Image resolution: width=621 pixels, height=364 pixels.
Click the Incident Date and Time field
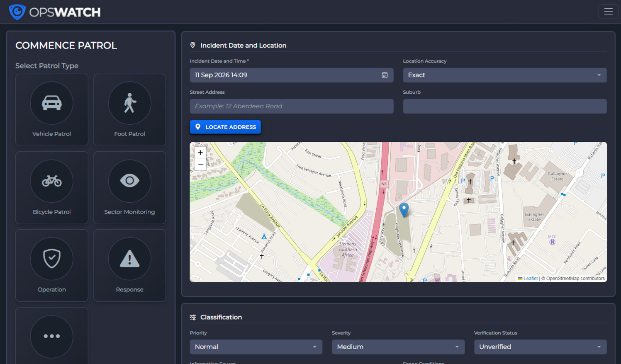point(292,75)
